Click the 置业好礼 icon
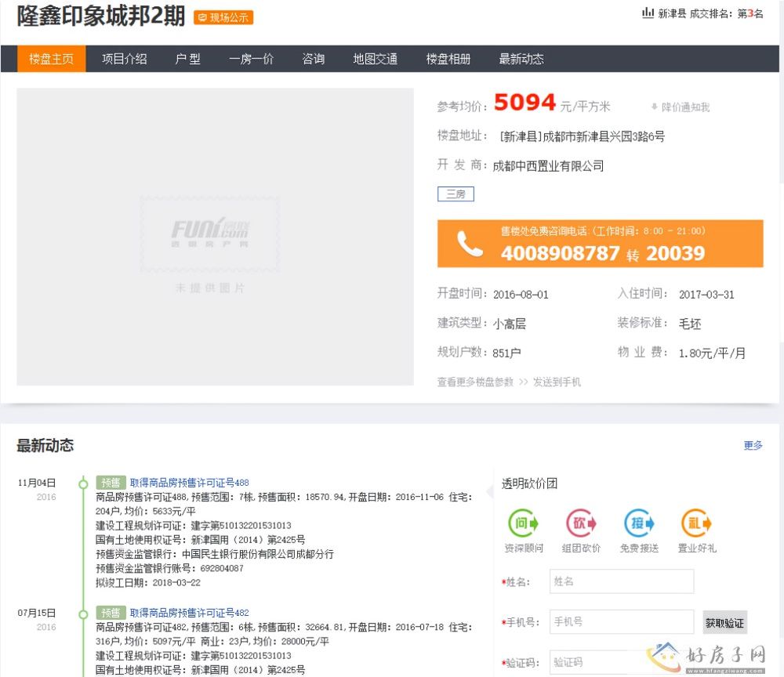Viewport: 784px width, 677px height. tap(696, 523)
